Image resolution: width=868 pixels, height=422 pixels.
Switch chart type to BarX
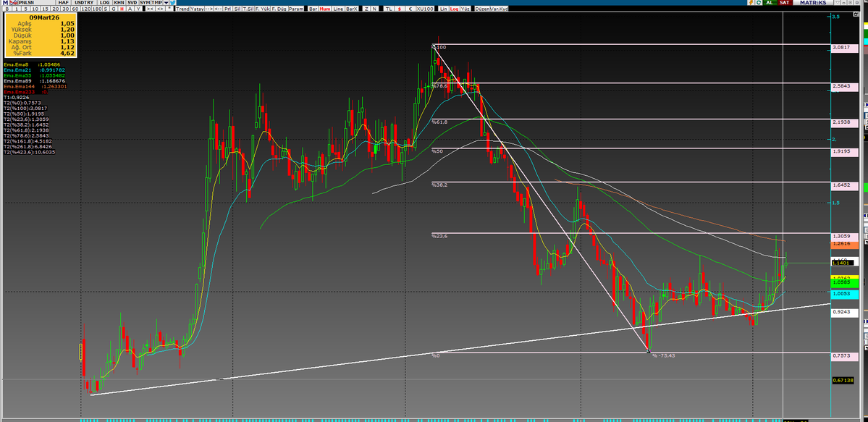[352, 9]
